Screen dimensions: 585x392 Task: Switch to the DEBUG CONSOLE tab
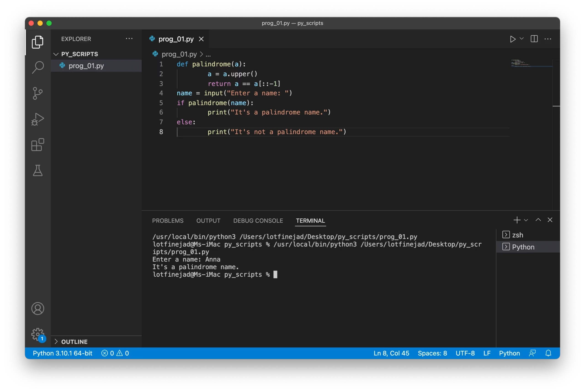[x=258, y=220]
